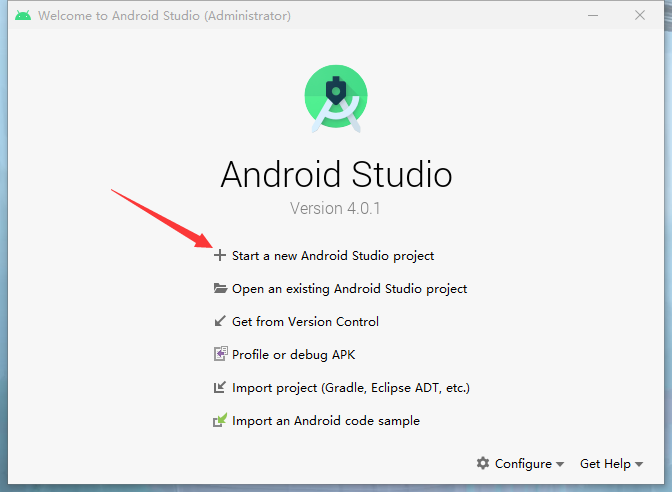This screenshot has height=492, width=672.
Task: Click the Android Studio compass logo
Action: tap(336, 98)
